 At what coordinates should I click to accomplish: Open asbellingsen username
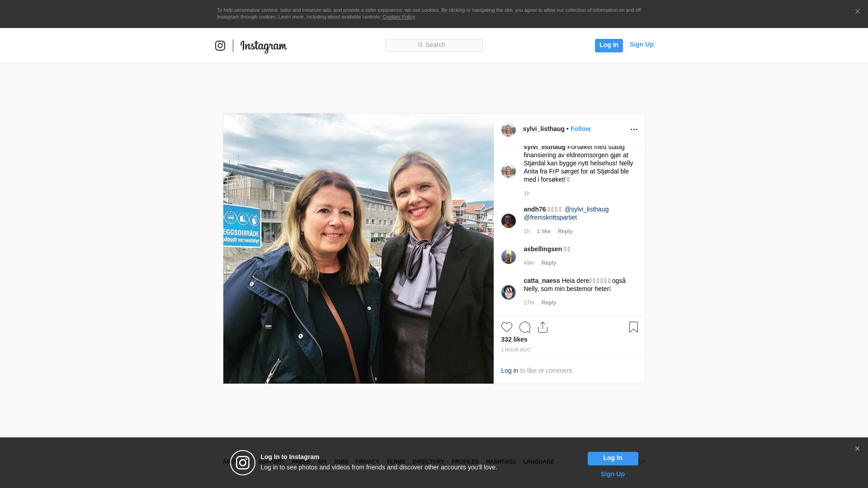tap(542, 249)
